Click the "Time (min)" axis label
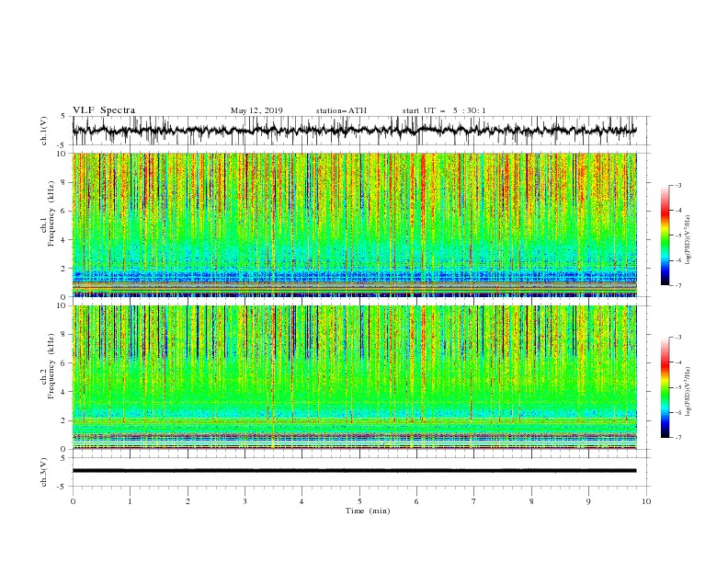Image resolution: width=728 pixels, height=563 pixels. [368, 511]
